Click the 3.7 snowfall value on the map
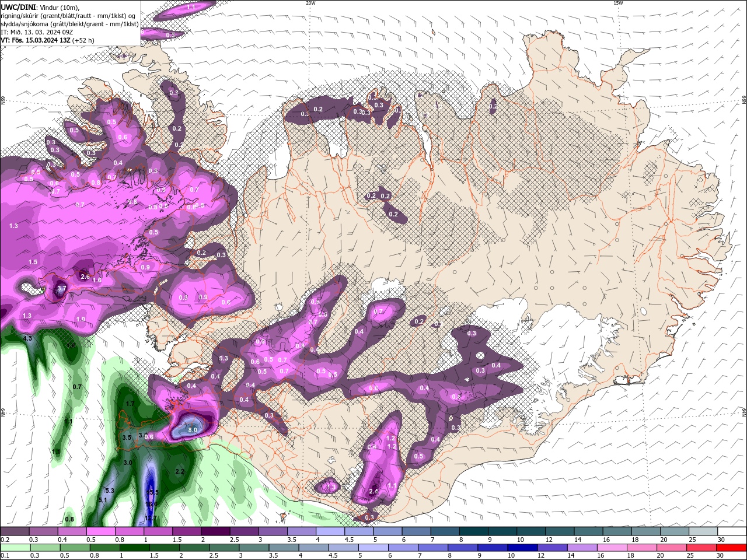This screenshot has width=747, height=560. 62,288
